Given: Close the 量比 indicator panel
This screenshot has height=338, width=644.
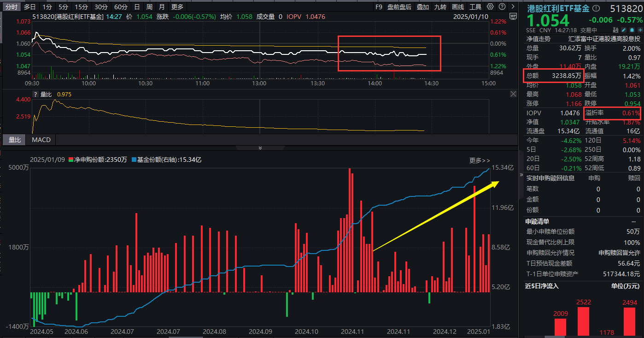Looking at the screenshot, I should tap(514, 94).
